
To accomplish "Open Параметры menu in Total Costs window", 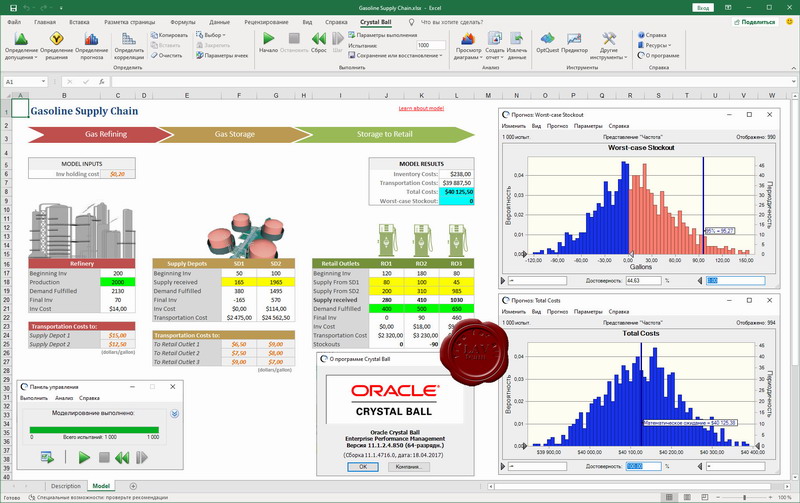I will coord(588,312).
